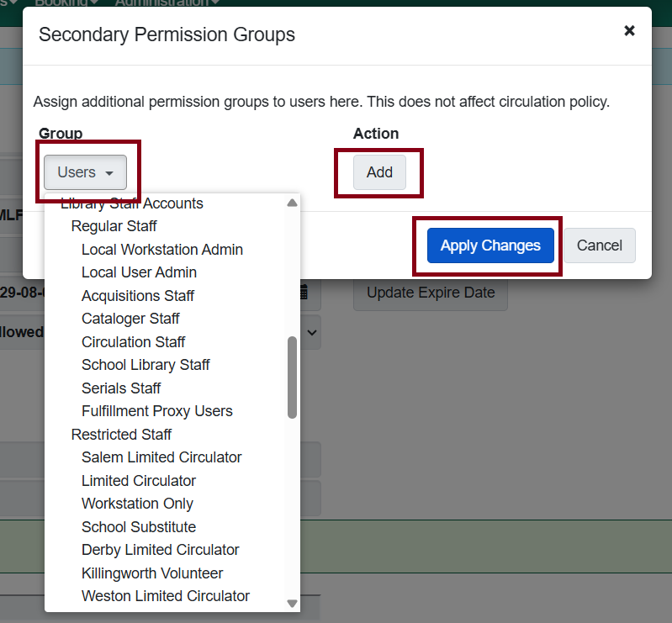Pick Workstation Only group

[137, 504]
